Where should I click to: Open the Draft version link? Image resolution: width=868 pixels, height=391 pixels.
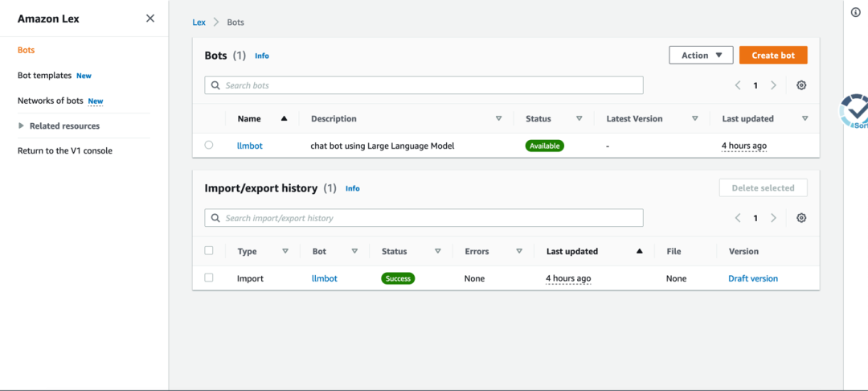[x=753, y=278]
